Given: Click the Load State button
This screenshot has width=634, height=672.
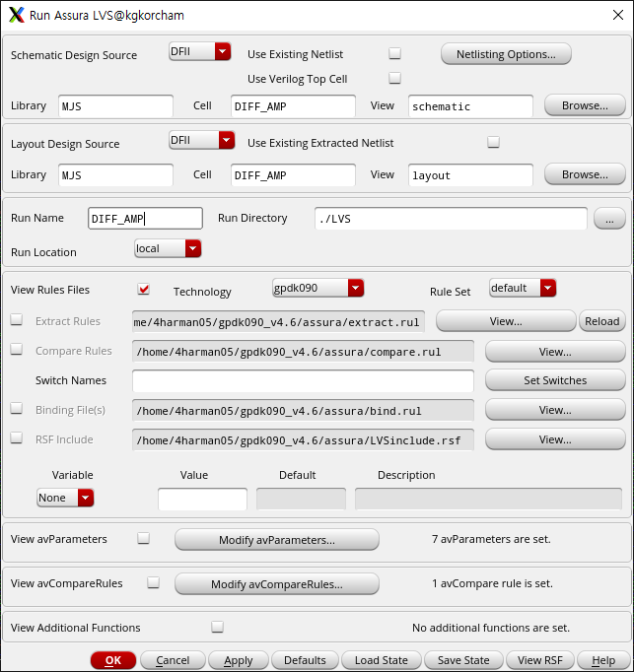Looking at the screenshot, I should [381, 660].
